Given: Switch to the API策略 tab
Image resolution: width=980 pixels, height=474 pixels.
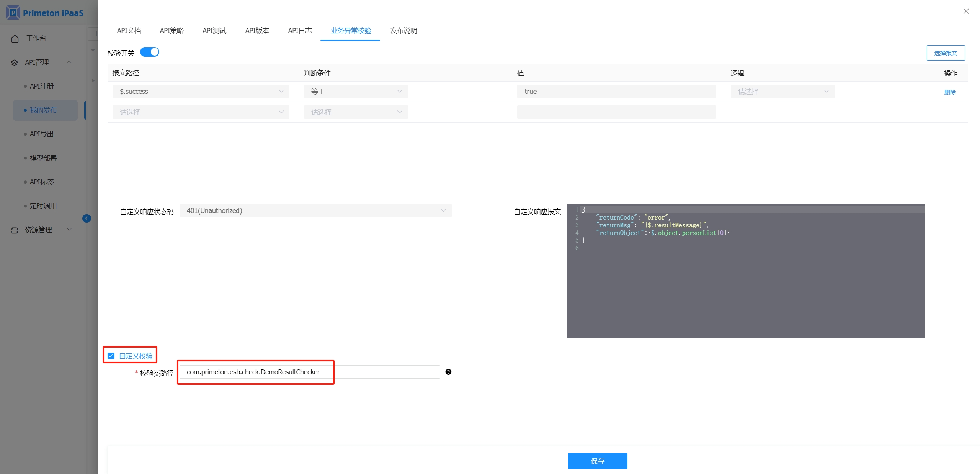Looking at the screenshot, I should pyautogui.click(x=171, y=31).
